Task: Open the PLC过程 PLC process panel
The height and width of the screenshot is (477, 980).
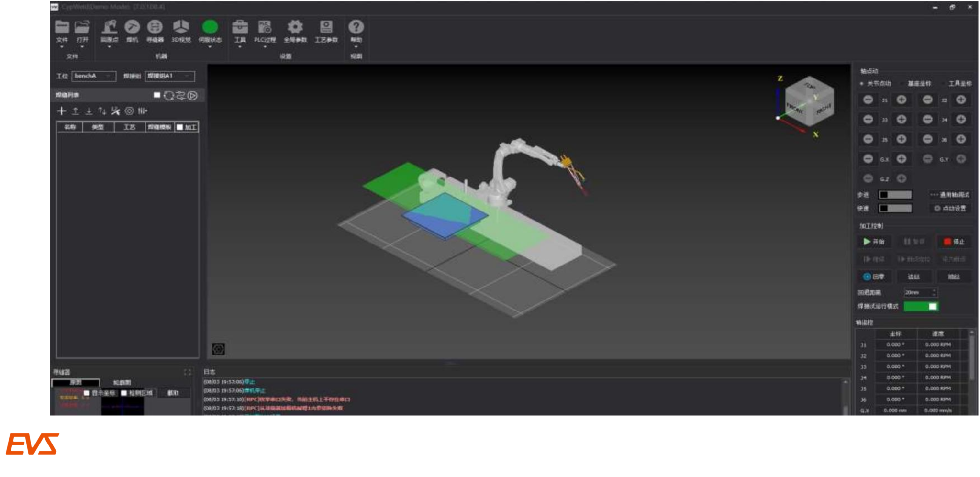Action: (265, 29)
